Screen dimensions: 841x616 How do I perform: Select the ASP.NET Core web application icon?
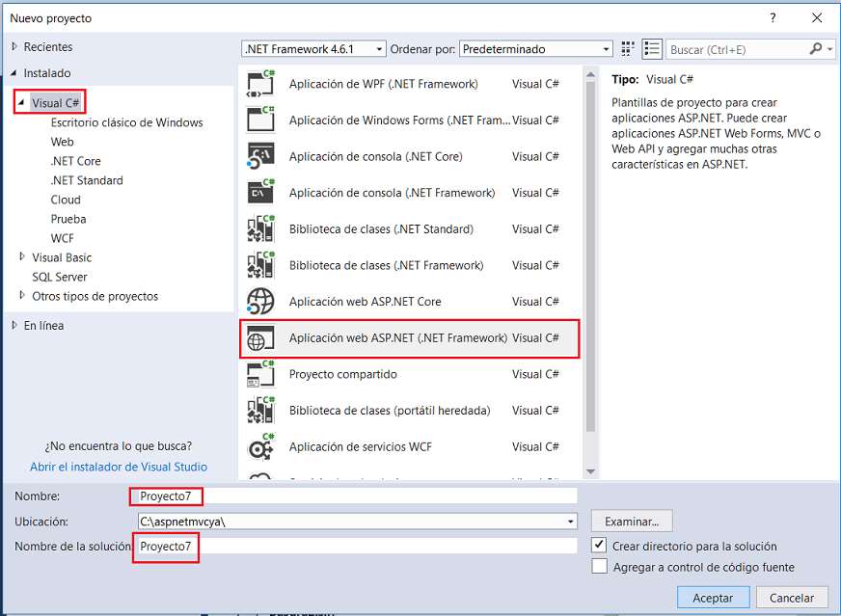[x=260, y=302]
